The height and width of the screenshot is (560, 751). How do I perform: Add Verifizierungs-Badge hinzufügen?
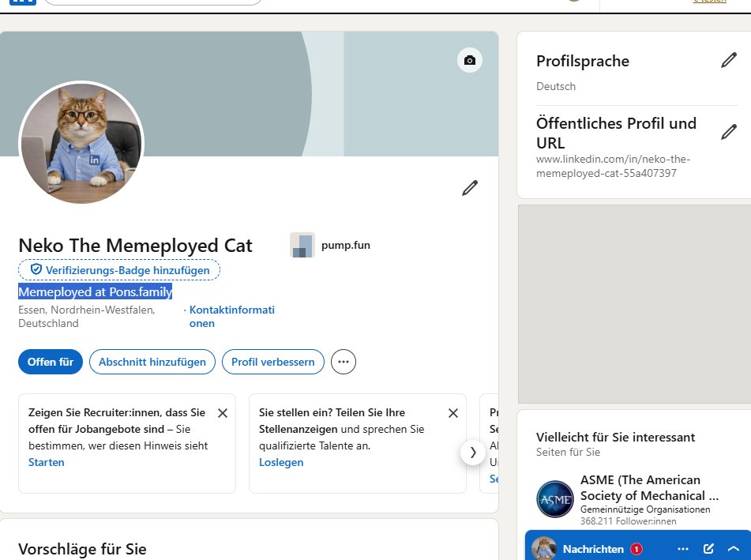[119, 269]
